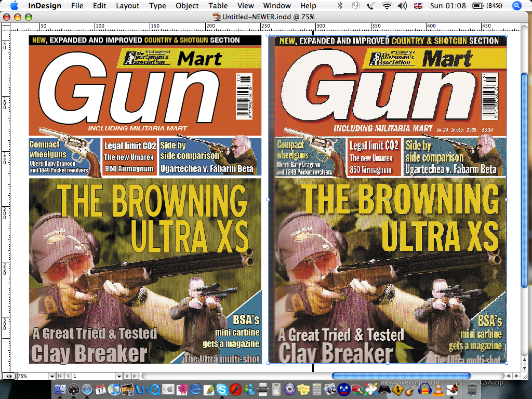Select the right cover image frame

click(388, 199)
